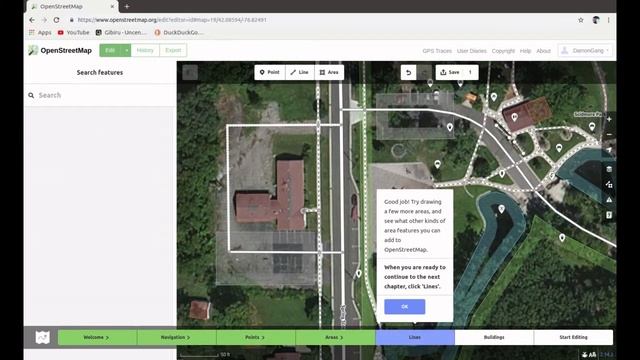This screenshot has width=640, height=360.
Task: Go forward in the browser
Action: [44, 20]
